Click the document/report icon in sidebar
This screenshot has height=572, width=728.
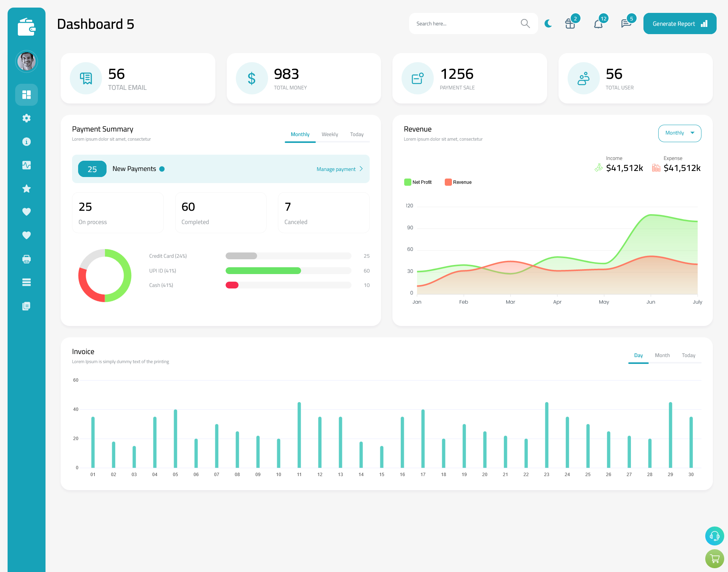click(27, 306)
